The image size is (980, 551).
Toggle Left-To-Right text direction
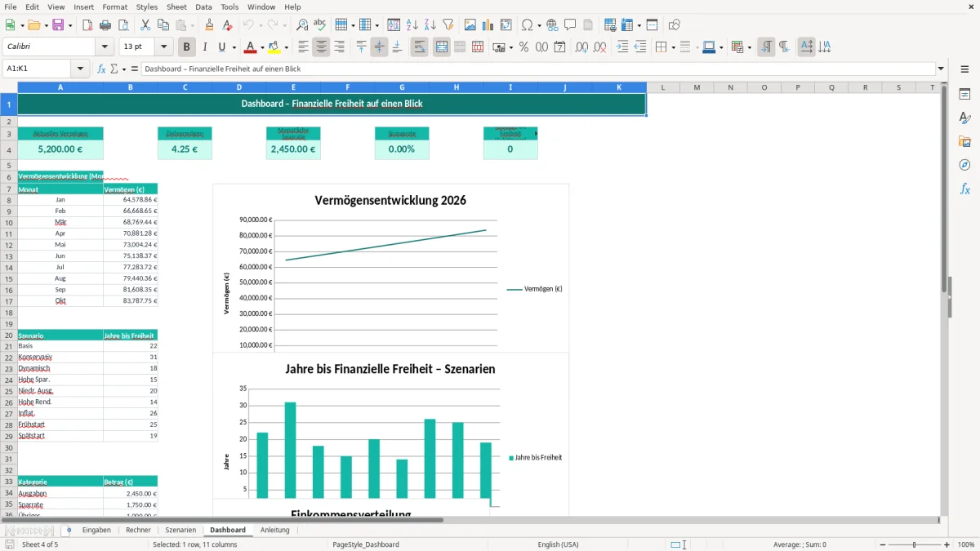766,47
